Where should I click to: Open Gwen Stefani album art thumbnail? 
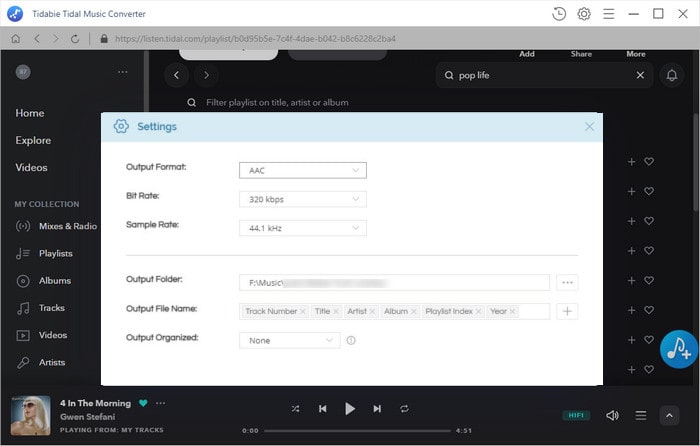(x=31, y=415)
